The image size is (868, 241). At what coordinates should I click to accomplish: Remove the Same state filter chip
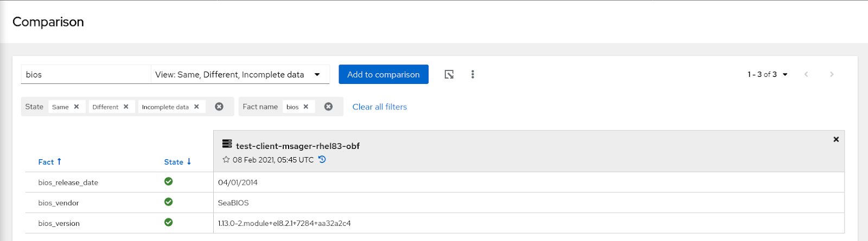(76, 107)
